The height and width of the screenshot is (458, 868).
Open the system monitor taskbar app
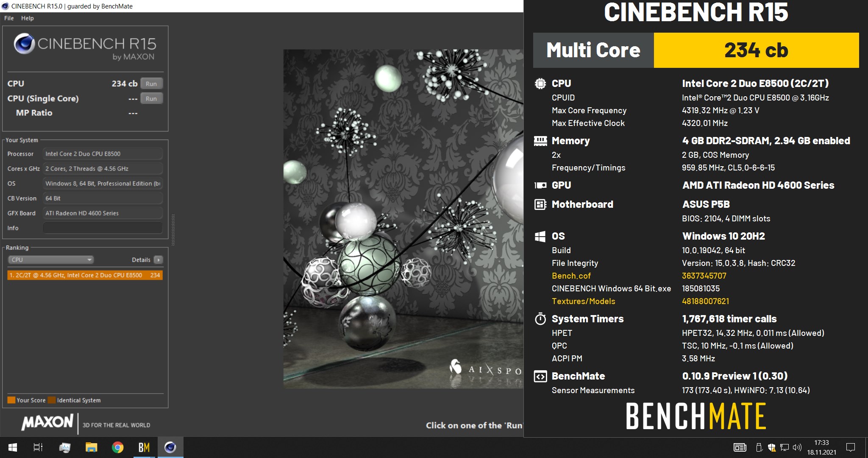coord(65,447)
